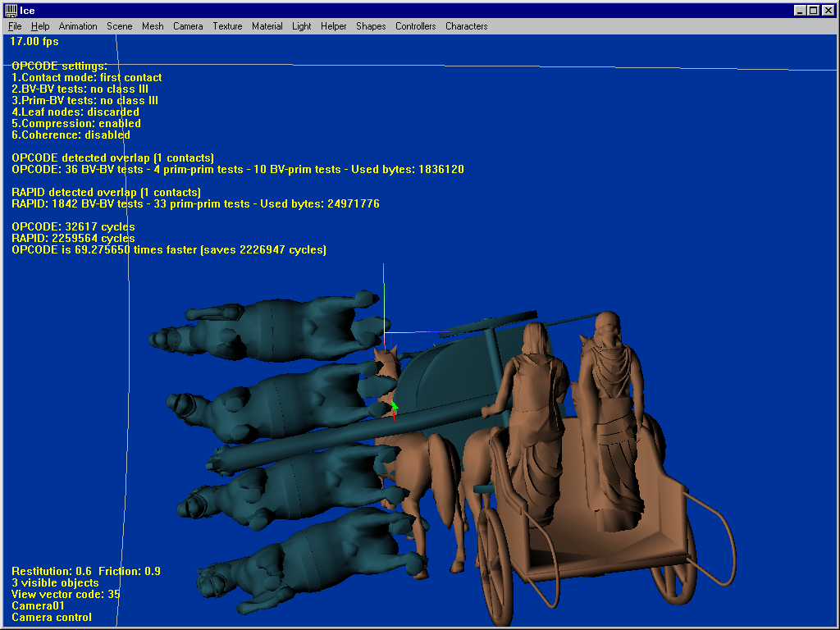Viewport: 840px width, 630px height.
Task: Click 'RAPID detected overlap (1 contacts)' text
Action: click(x=106, y=192)
